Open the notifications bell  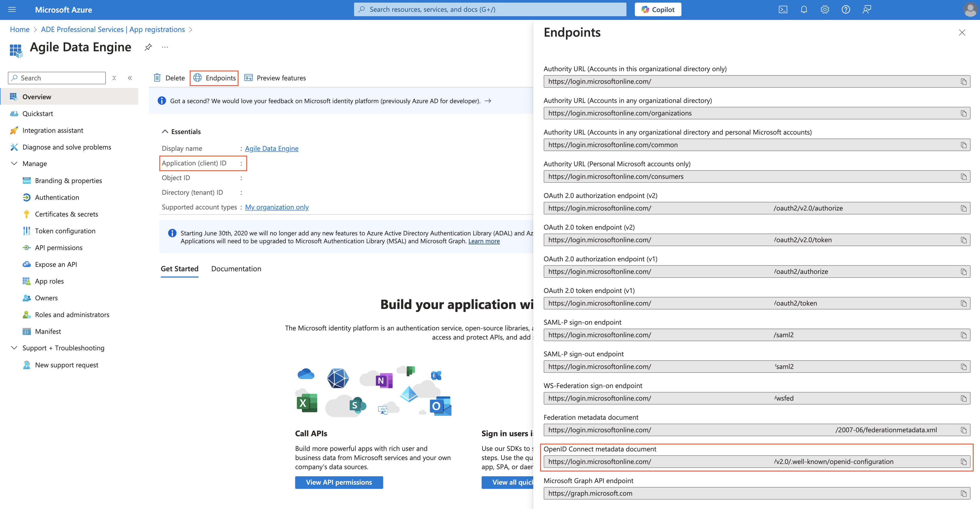tap(804, 9)
